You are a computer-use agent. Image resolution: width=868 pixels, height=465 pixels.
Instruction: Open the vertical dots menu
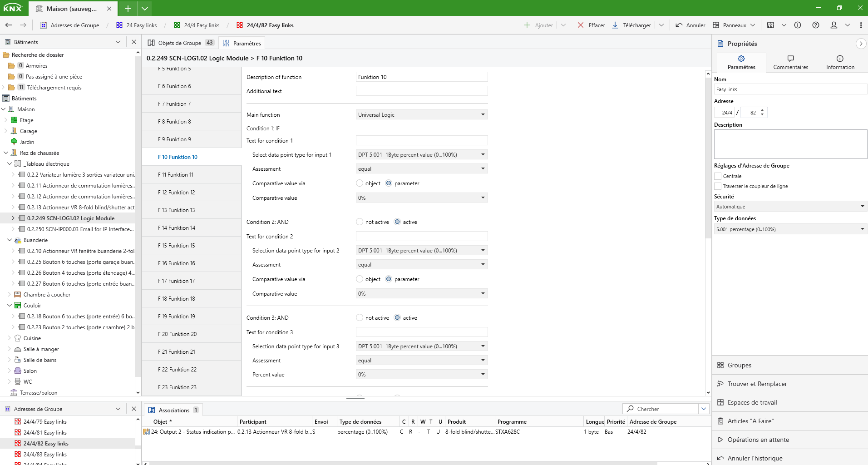[x=861, y=25]
